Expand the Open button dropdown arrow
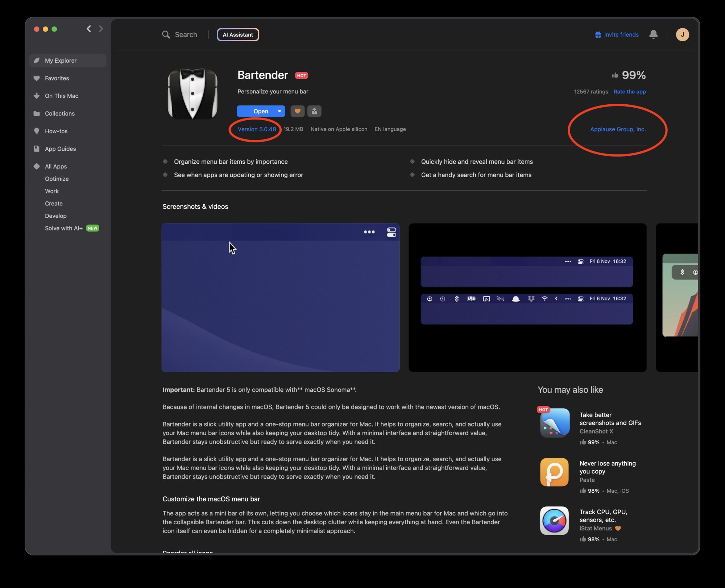 279,111
